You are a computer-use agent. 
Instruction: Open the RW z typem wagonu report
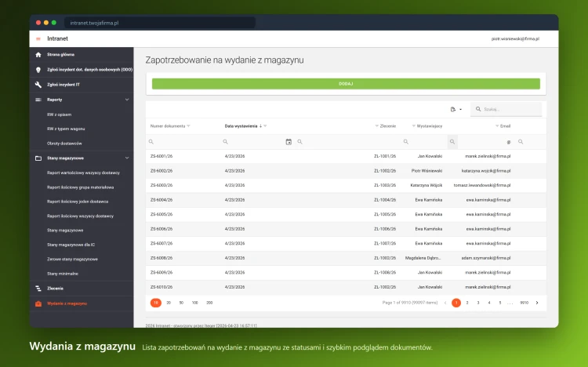pyautogui.click(x=66, y=129)
